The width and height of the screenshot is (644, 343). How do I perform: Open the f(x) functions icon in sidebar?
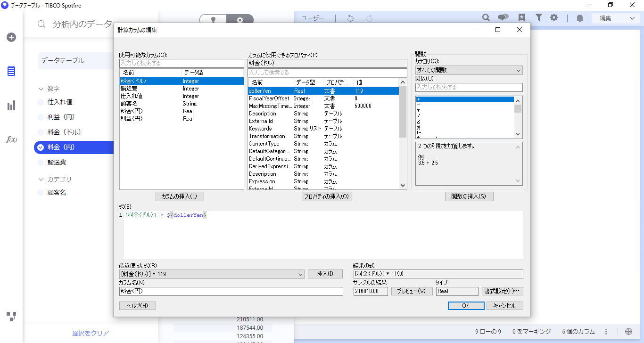click(x=11, y=139)
